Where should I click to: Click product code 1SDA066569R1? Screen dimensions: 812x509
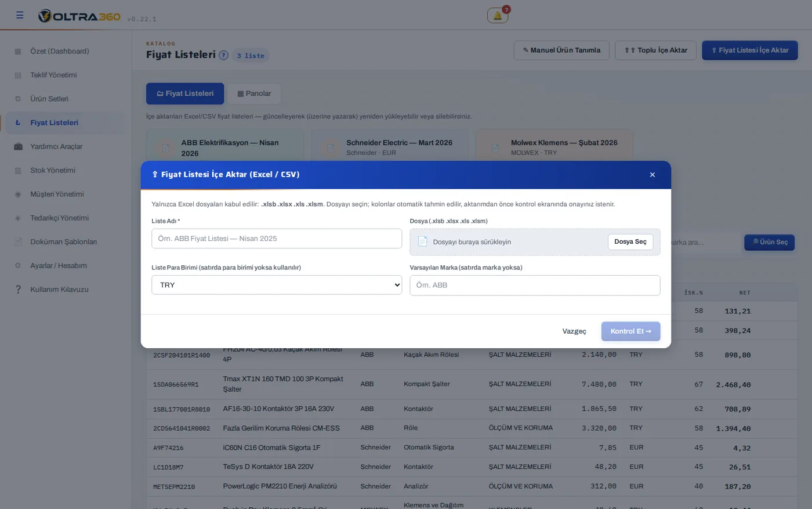(176, 385)
